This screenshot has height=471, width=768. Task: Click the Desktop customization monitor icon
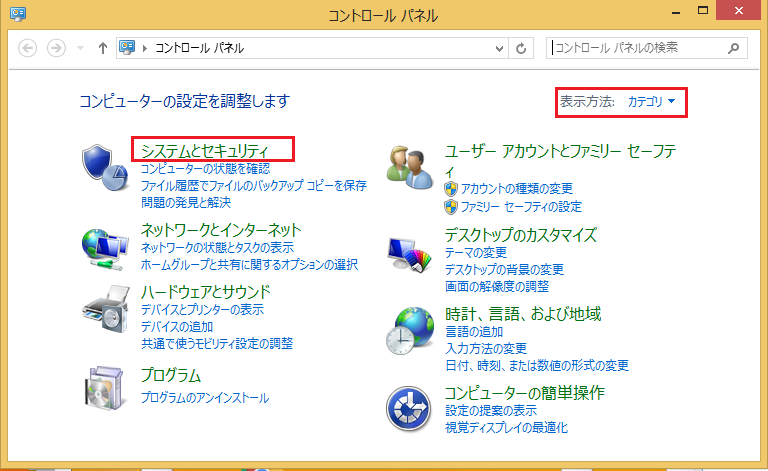coord(409,254)
